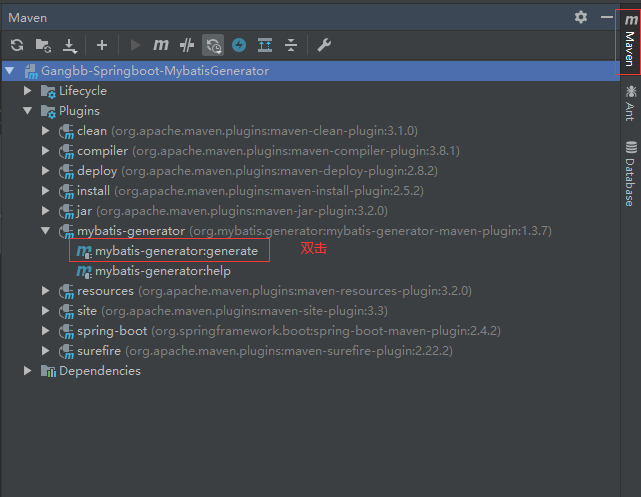Click Dependencies library icon
Viewport: 641px width, 497px height.
48,371
